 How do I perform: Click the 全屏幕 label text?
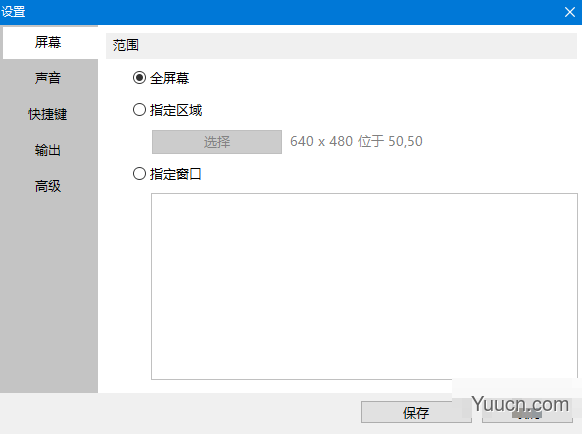click(x=170, y=78)
